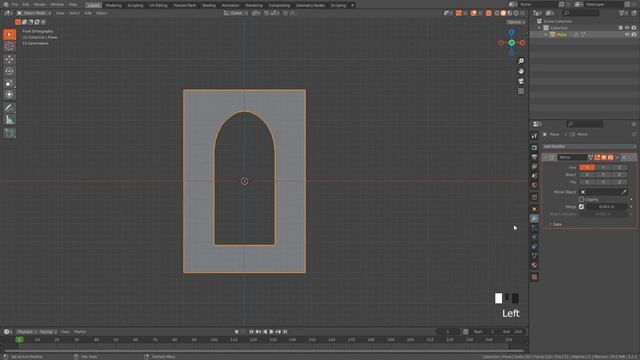Expand the Plane object in outliner
Image resolution: width=640 pixels, height=360 pixels.
546,35
